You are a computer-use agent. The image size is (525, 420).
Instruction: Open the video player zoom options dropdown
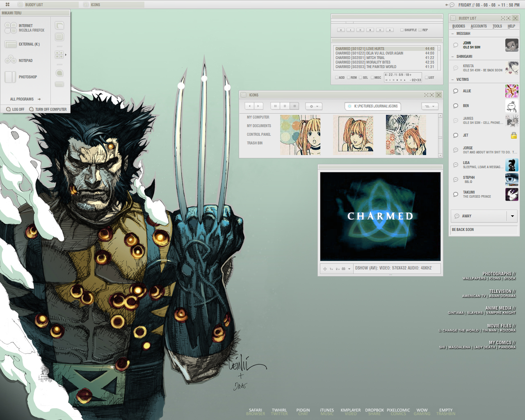pos(349,269)
